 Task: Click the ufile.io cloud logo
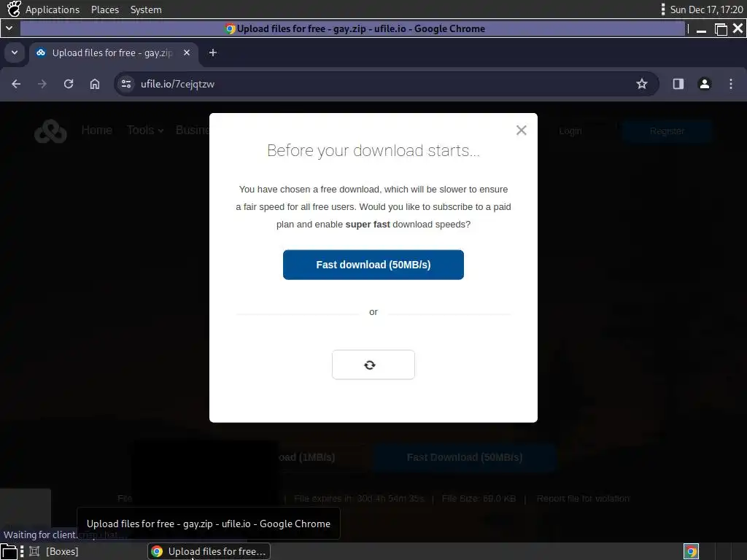point(50,131)
